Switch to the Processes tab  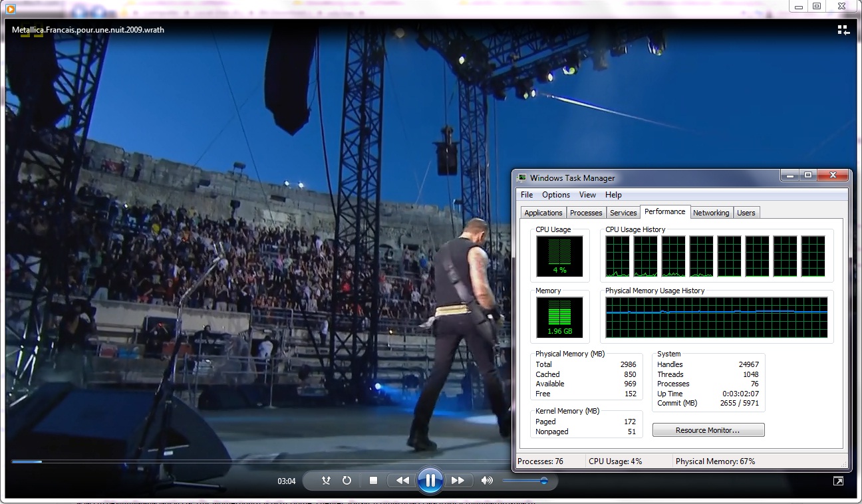tap(586, 213)
